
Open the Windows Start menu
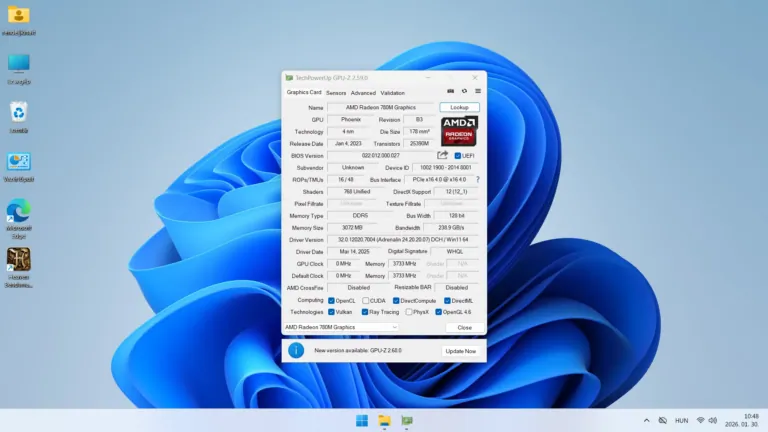click(362, 421)
